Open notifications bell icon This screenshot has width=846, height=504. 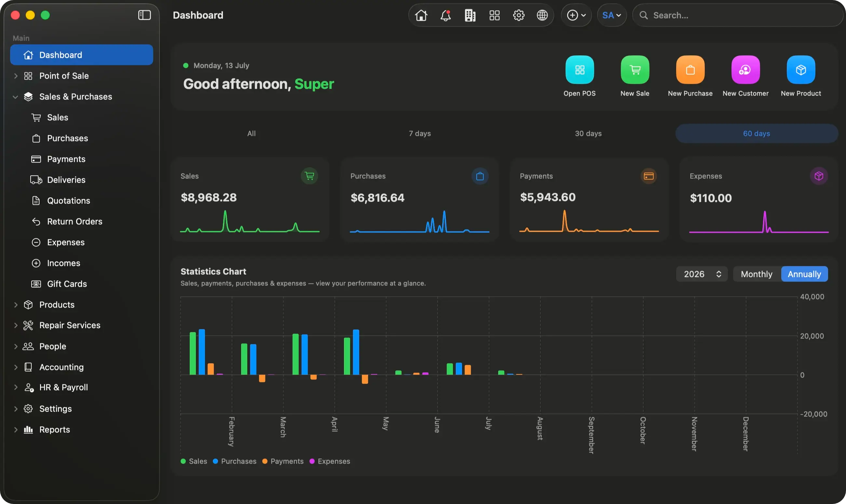[445, 15]
